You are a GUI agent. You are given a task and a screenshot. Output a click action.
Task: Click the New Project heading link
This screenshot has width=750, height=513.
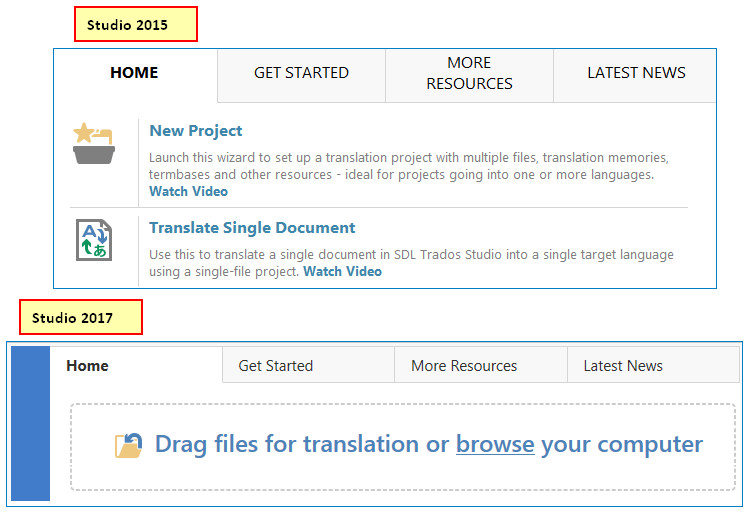196,131
